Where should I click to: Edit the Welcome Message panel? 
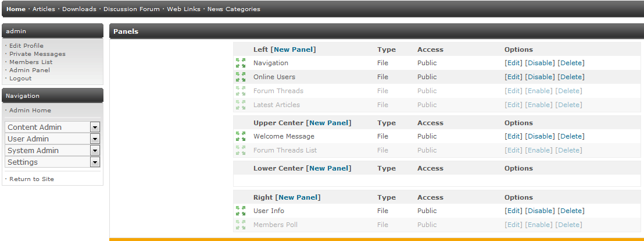[x=513, y=136]
